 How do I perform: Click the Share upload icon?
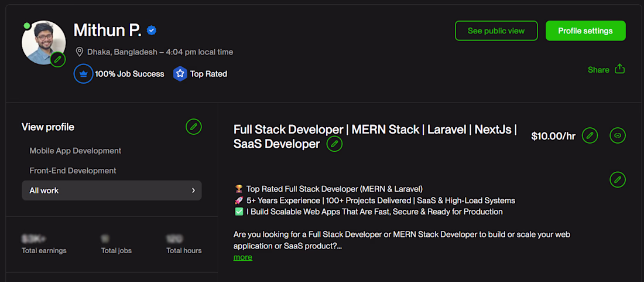pyautogui.click(x=620, y=69)
